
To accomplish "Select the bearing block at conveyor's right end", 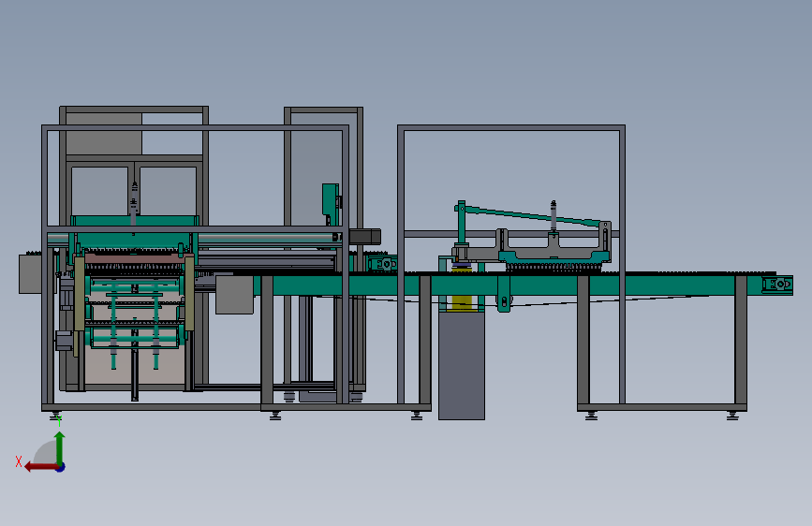I will pyautogui.click(x=777, y=285).
